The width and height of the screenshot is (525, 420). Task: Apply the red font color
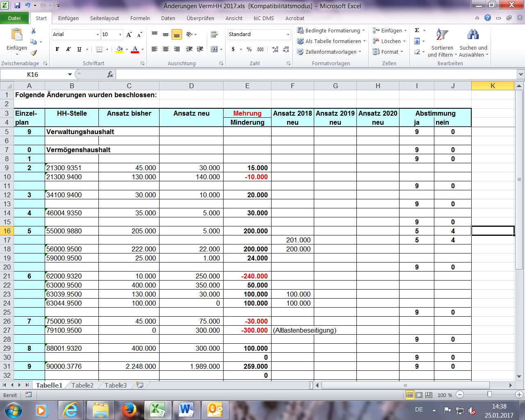pos(135,49)
